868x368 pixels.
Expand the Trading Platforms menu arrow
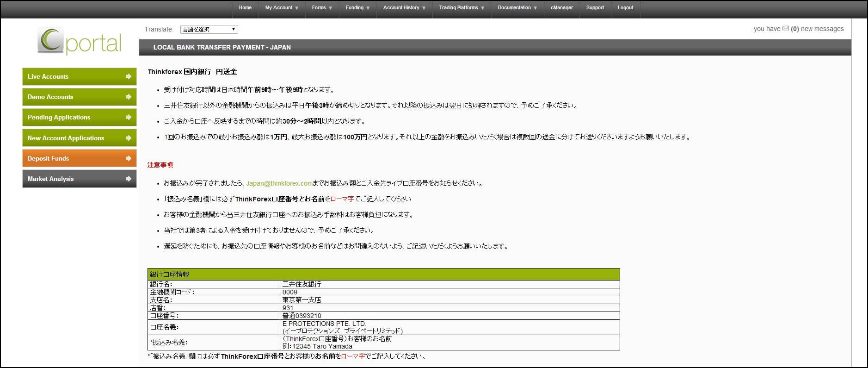(x=483, y=8)
